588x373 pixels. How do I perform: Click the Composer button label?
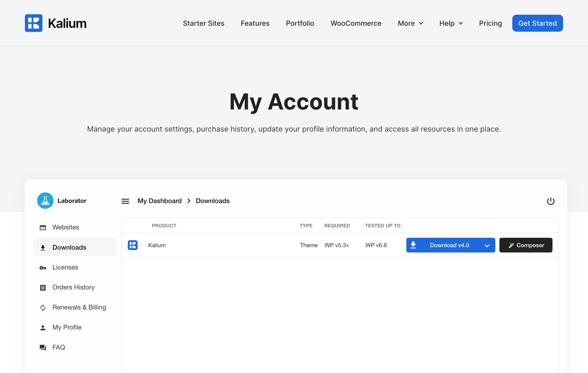(x=530, y=245)
